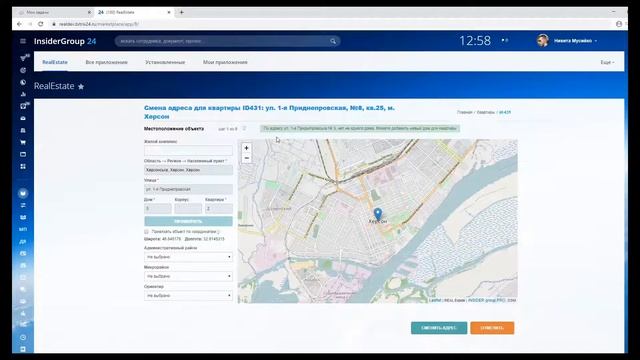Click the blue button under house number fields
640x360 pixels.
(188, 221)
